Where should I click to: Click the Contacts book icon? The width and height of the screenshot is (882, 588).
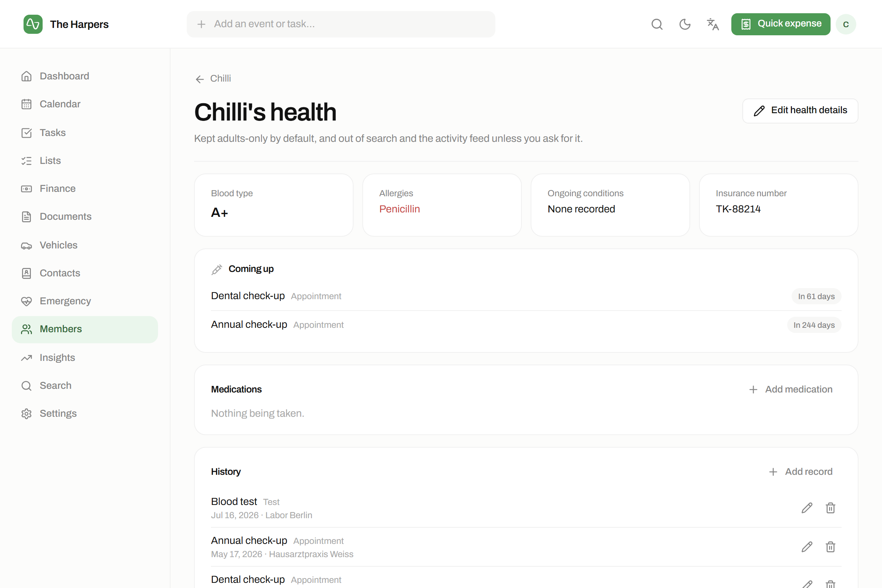point(26,273)
